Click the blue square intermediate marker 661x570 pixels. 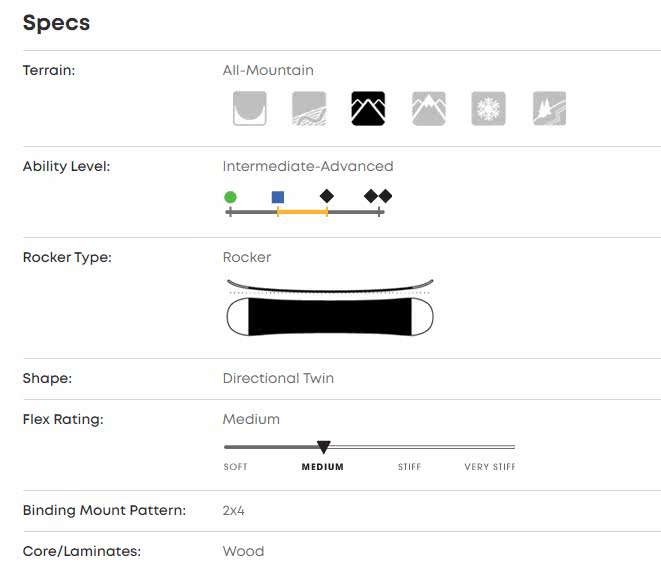pos(278,197)
